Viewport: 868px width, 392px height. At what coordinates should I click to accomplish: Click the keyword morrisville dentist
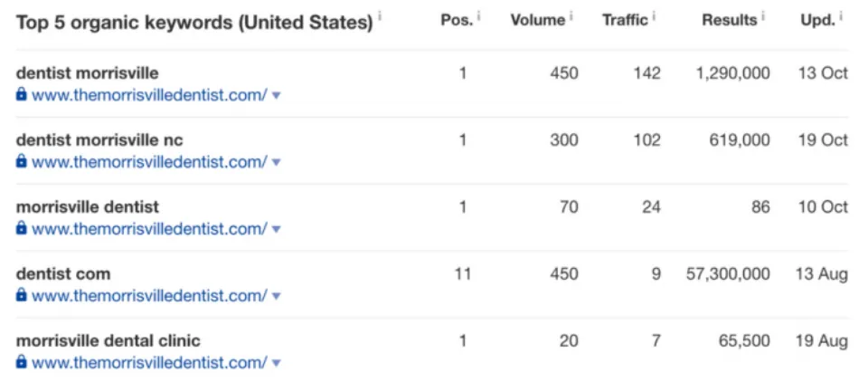(x=88, y=206)
